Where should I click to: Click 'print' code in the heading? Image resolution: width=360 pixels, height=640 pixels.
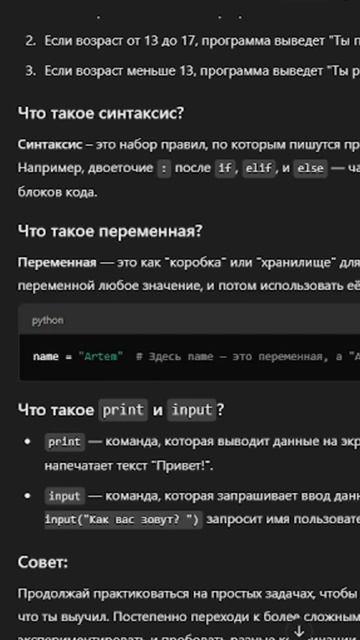123,410
